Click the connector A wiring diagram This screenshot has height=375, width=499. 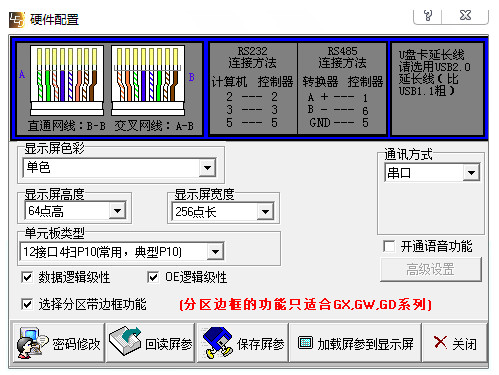67,80
